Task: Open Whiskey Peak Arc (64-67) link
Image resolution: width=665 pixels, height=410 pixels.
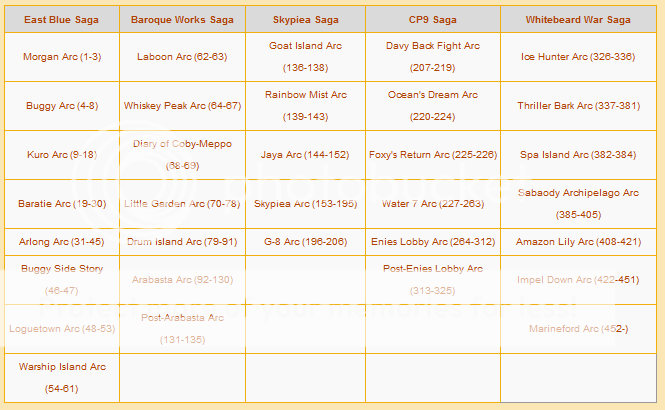Action: tap(182, 106)
